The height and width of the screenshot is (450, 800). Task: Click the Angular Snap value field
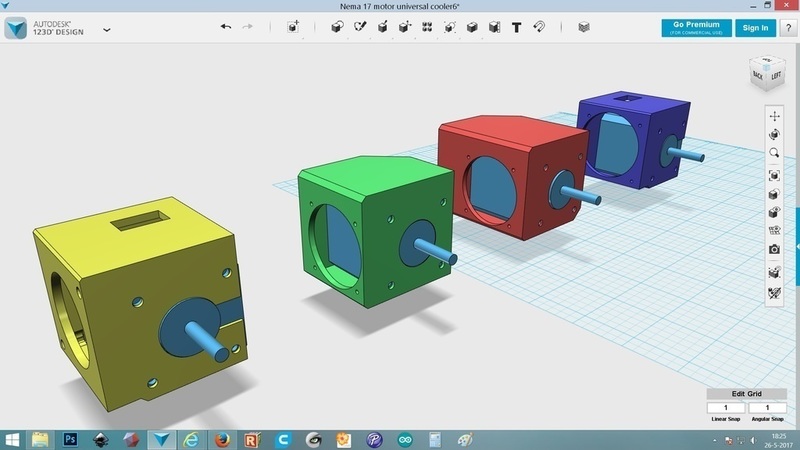coord(767,408)
